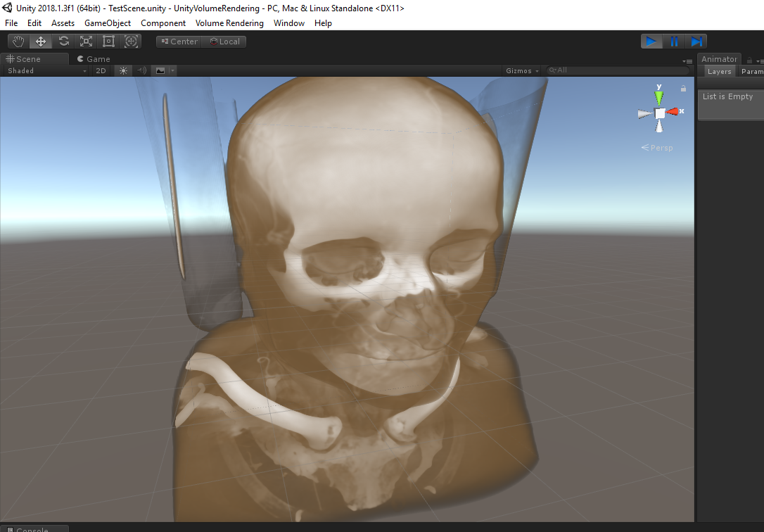This screenshot has width=764, height=532.
Task: Select the Move tool
Action: click(x=41, y=42)
